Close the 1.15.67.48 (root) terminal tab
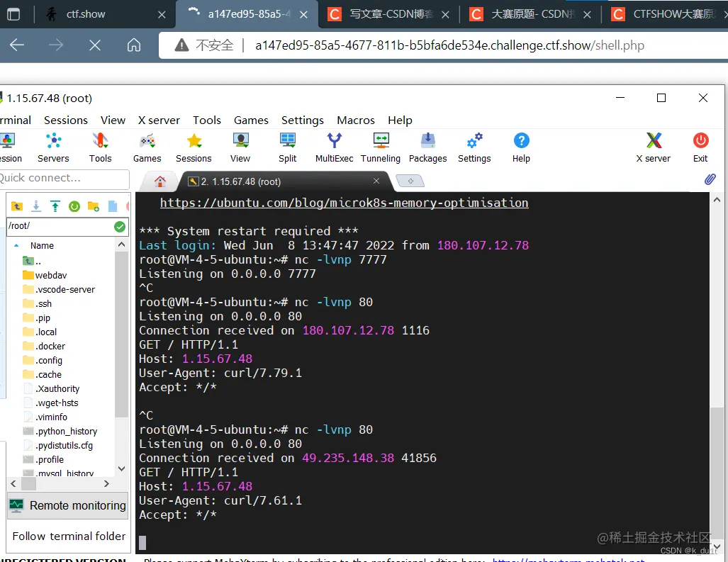Image resolution: width=728 pixels, height=562 pixels. pyautogui.click(x=376, y=181)
